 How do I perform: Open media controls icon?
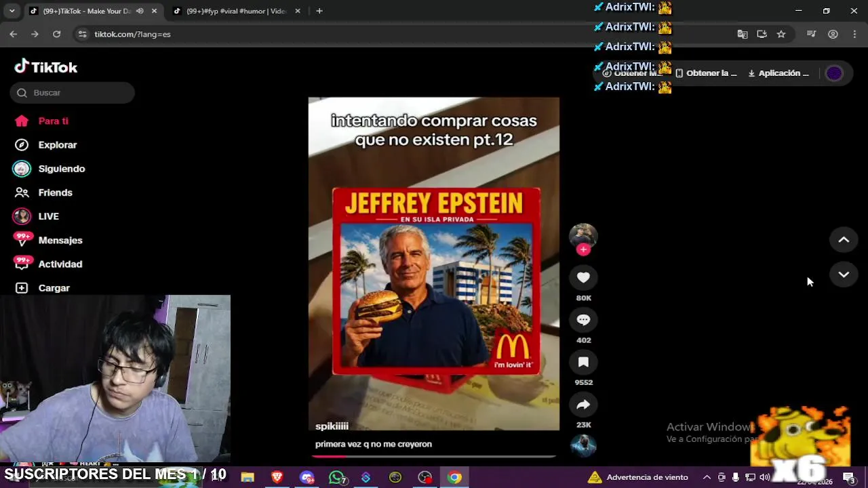point(811,34)
